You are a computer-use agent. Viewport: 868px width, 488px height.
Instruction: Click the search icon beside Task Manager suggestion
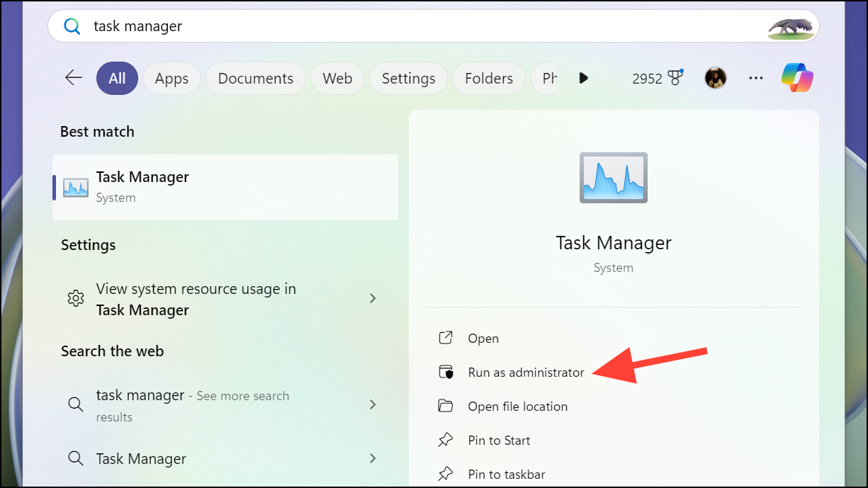point(76,458)
